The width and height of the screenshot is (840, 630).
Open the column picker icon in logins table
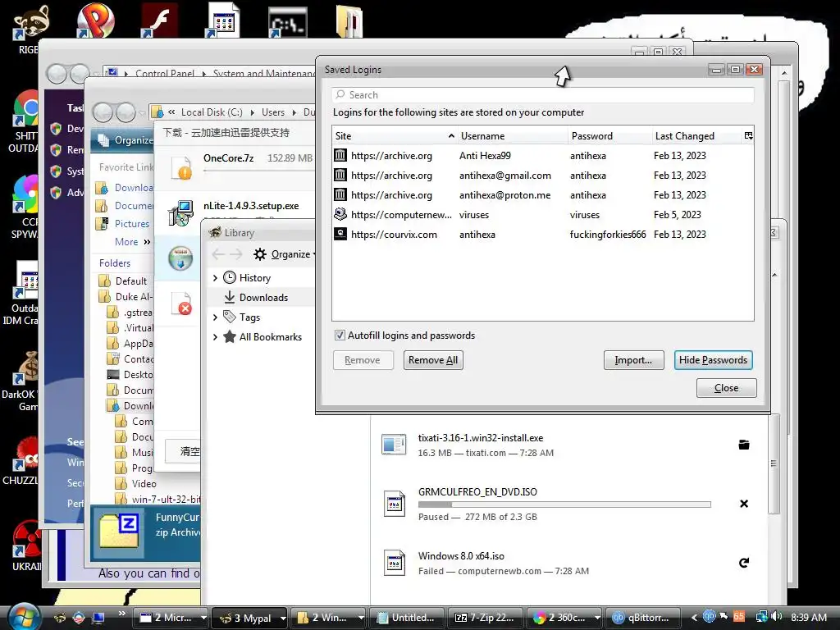click(x=748, y=136)
